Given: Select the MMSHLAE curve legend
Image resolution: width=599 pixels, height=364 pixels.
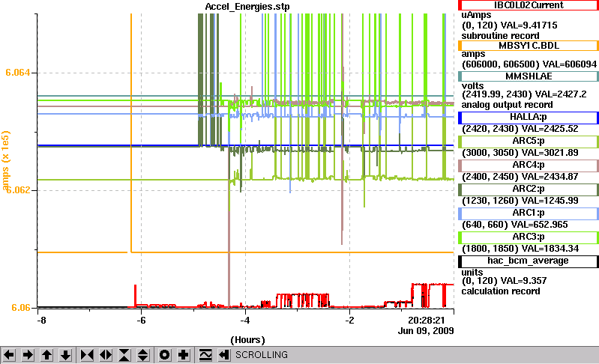Looking at the screenshot, I should [x=529, y=76].
